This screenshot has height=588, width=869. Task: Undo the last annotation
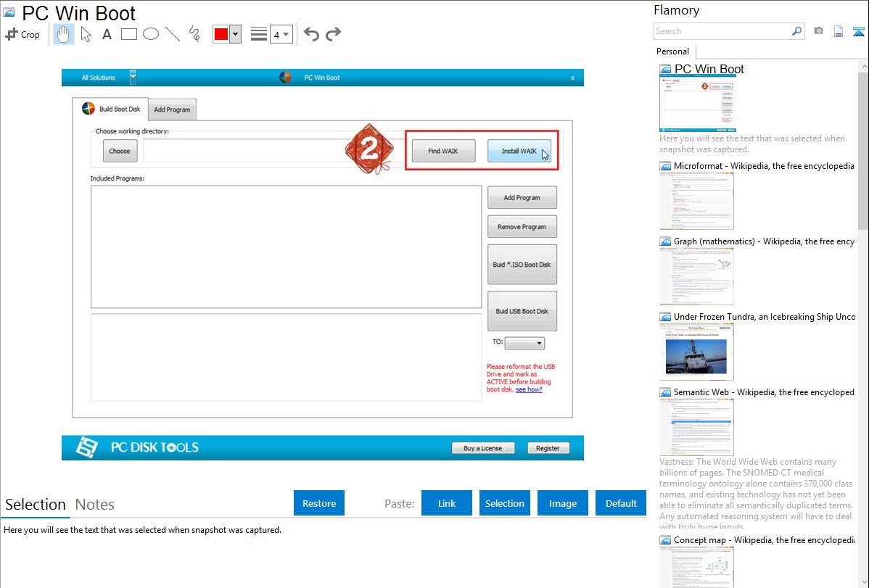coord(311,34)
